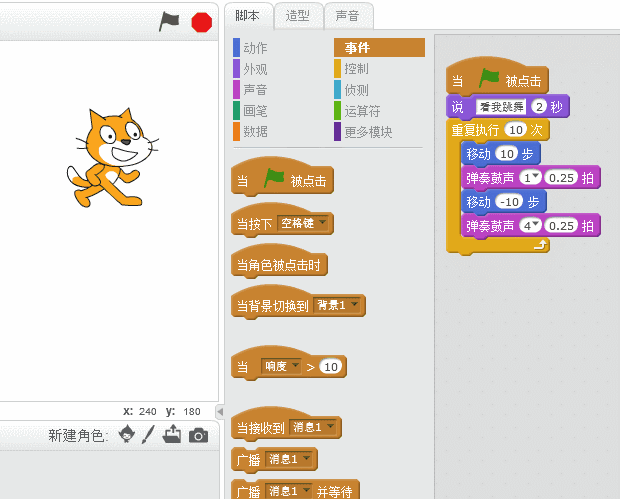
Task: Open 消息1 dropdown in 当接收到 block
Action: (312, 427)
